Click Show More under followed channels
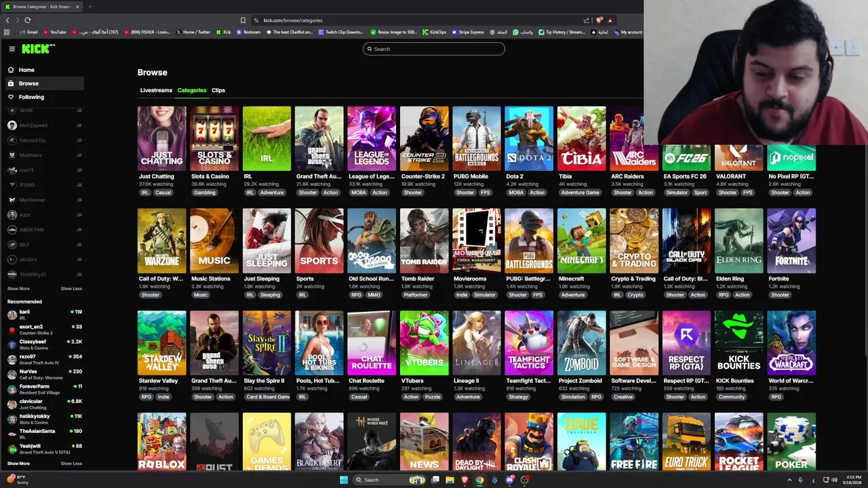Image resolution: width=868 pixels, height=488 pixels. tap(18, 289)
